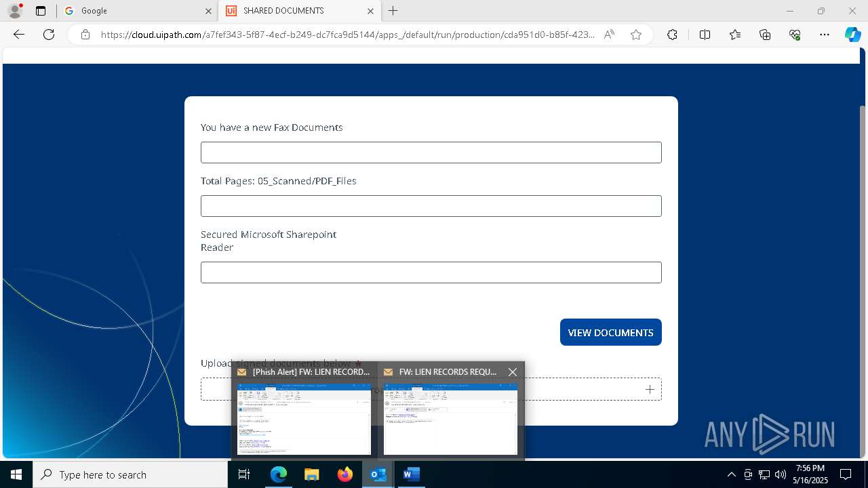The height and width of the screenshot is (488, 868).
Task: Open Browser essentials heart icon
Action: 795,35
